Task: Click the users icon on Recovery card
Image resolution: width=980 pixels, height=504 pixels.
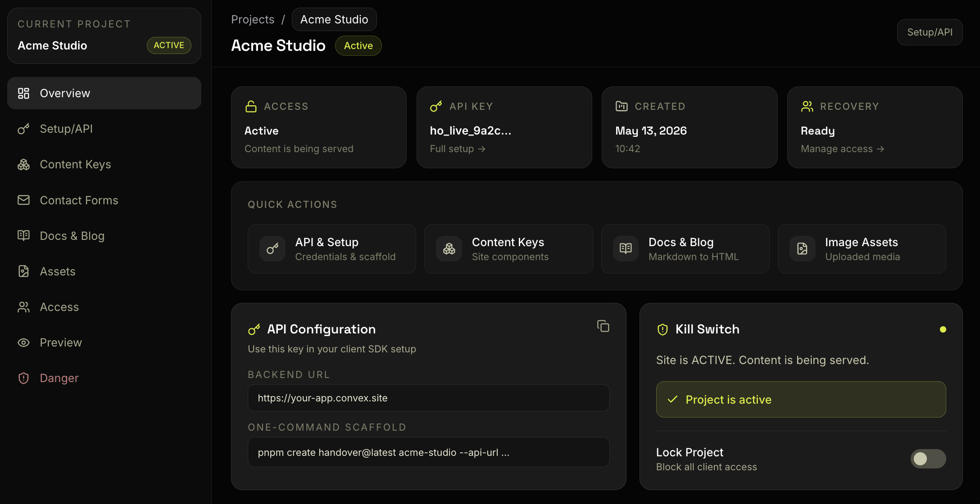Action: coord(807,106)
